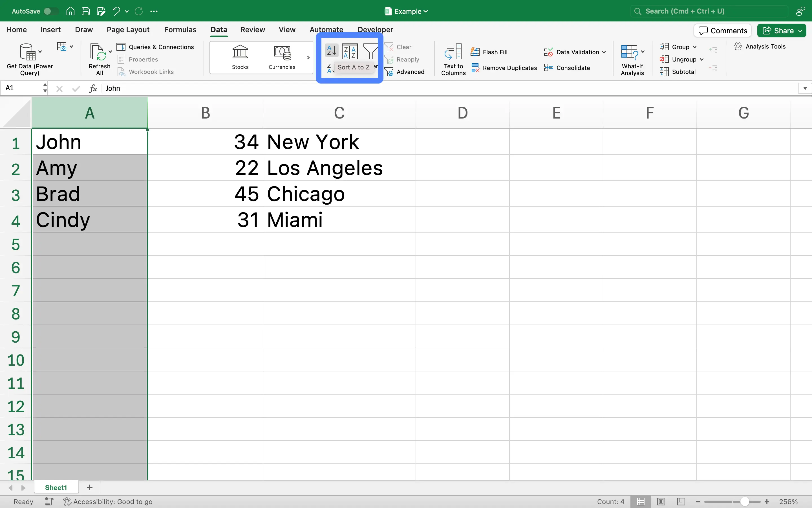Click the Advanced filter button
The width and height of the screenshot is (812, 508).
point(404,72)
